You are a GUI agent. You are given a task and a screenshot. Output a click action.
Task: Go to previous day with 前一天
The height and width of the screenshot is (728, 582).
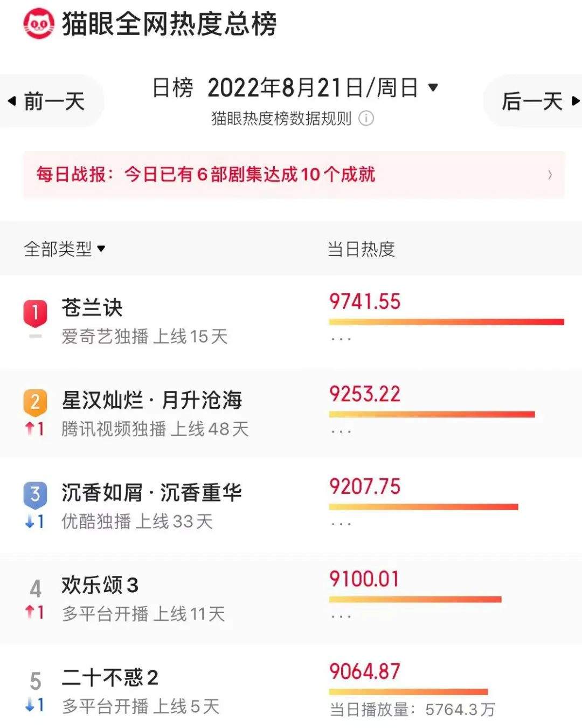47,101
